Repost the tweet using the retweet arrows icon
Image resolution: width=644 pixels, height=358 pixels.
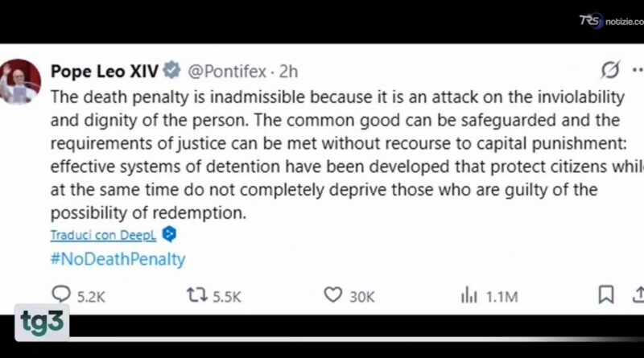(x=197, y=294)
